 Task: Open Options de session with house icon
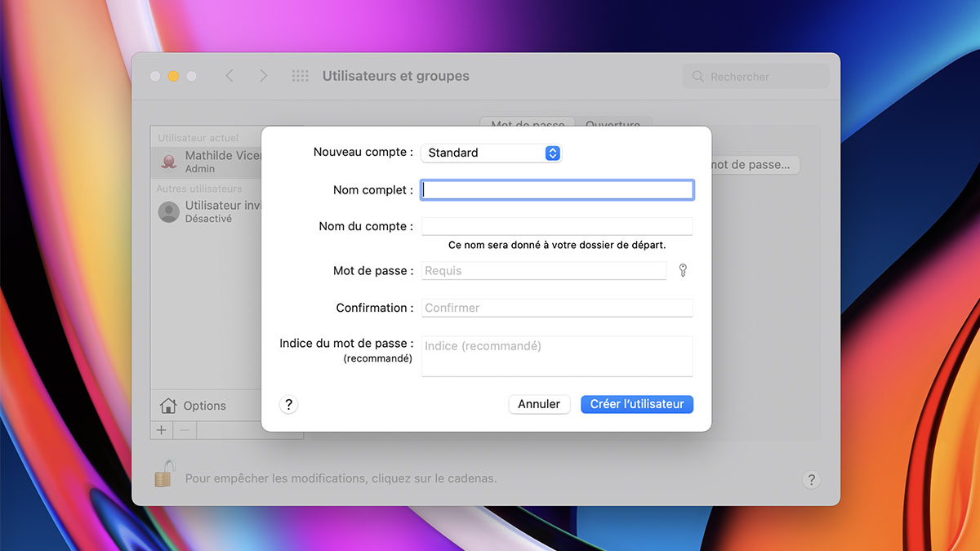(x=194, y=406)
